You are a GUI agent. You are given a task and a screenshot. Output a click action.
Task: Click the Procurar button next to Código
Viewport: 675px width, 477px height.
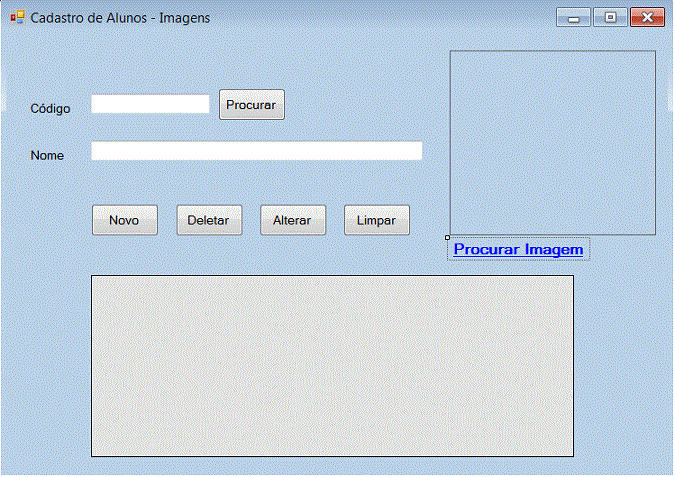point(252,105)
